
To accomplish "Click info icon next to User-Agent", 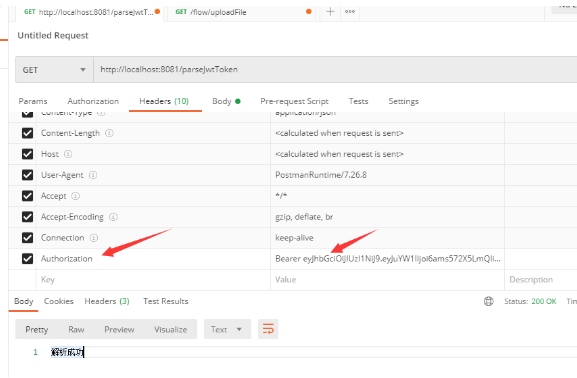I will click(93, 175).
